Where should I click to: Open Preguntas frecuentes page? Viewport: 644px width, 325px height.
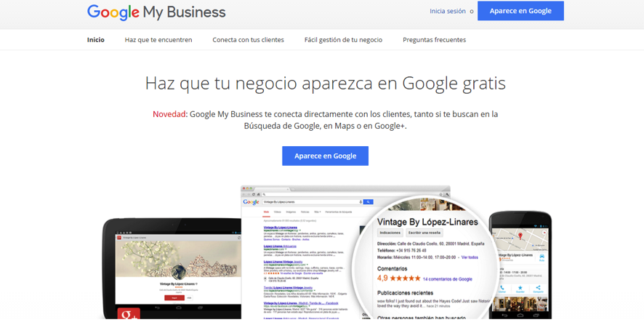pos(434,40)
